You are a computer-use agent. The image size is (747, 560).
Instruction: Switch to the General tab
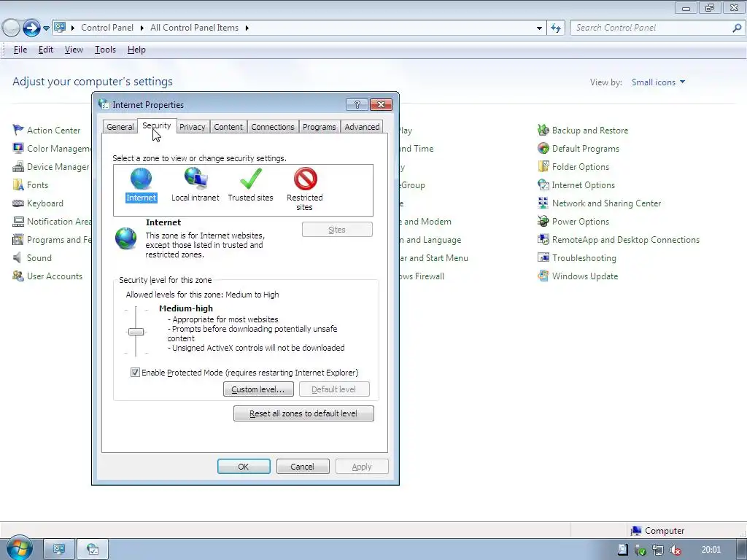pos(120,127)
